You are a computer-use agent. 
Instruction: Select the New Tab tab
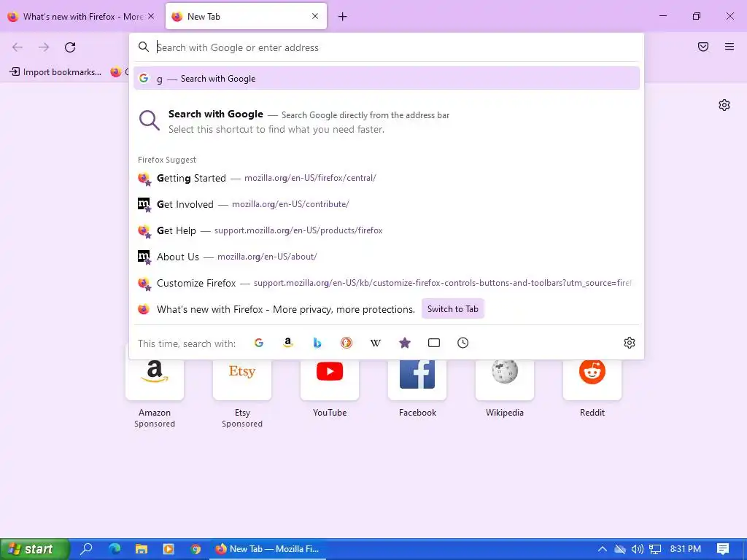pyautogui.click(x=246, y=17)
